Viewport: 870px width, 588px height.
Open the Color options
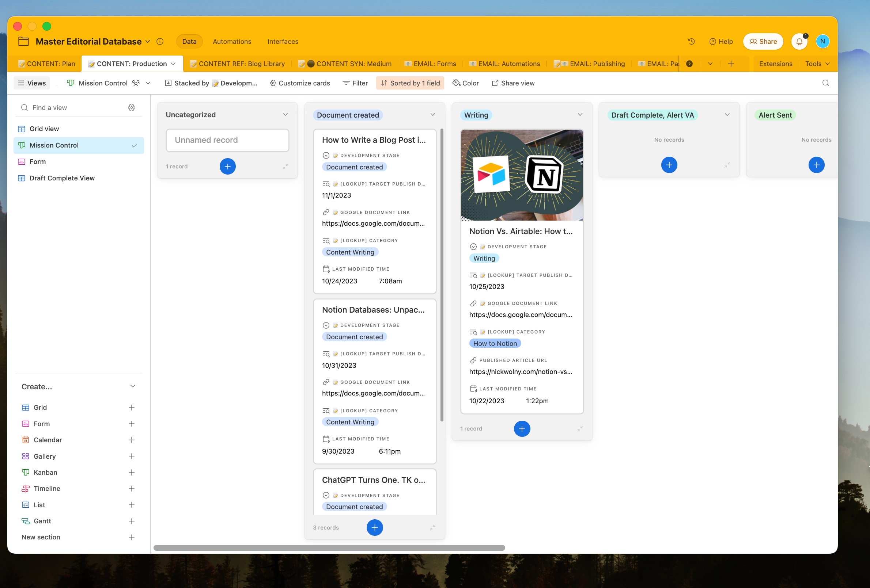(x=465, y=83)
